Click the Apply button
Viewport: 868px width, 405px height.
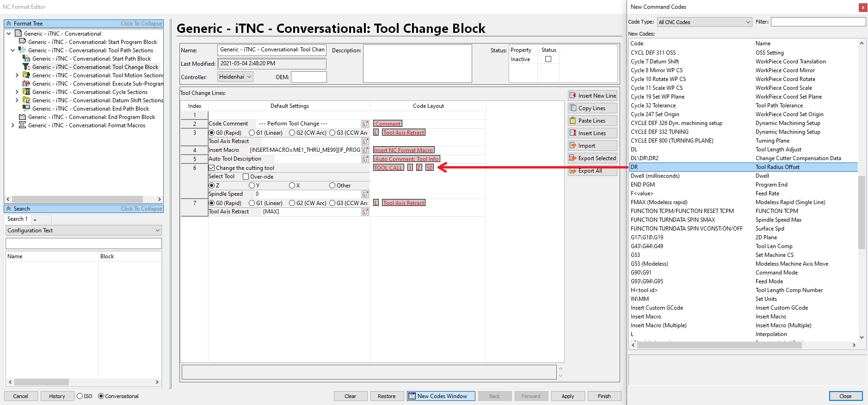[x=568, y=396]
